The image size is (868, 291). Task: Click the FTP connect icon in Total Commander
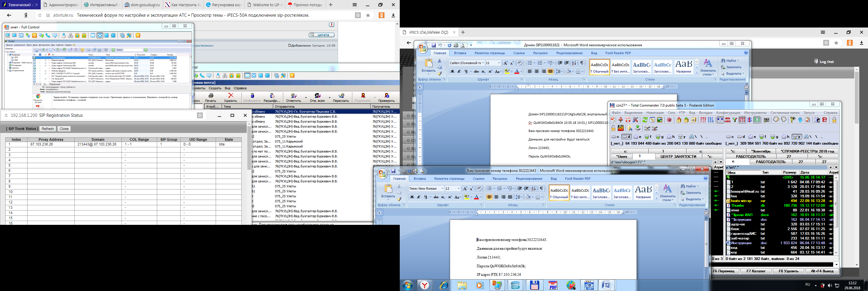click(703, 120)
